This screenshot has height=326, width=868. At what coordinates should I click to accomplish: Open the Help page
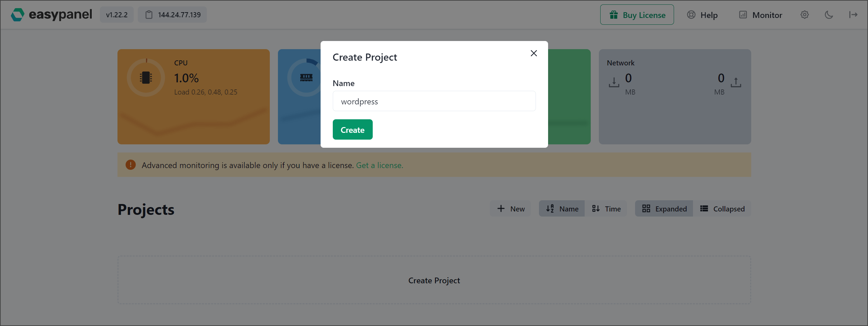pyautogui.click(x=702, y=15)
